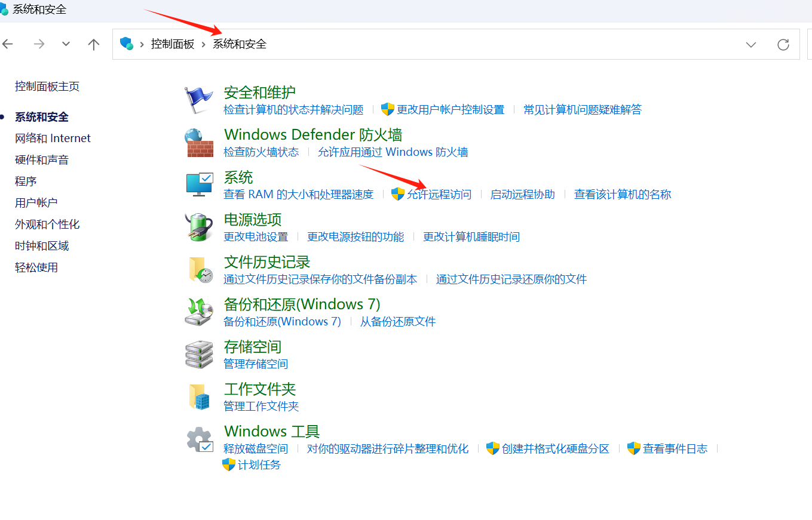Open 常见计算机问题疑难解答 link
Image resolution: width=812 pixels, height=520 pixels.
pos(583,110)
